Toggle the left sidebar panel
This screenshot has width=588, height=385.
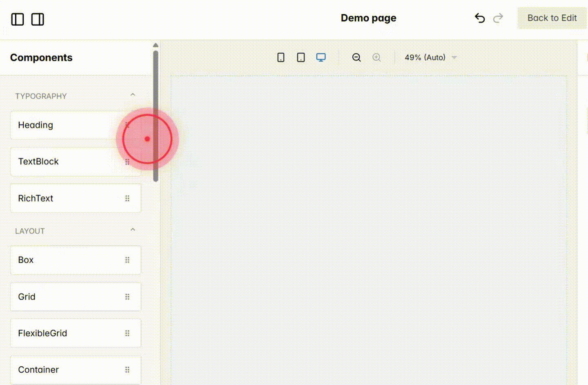click(17, 19)
